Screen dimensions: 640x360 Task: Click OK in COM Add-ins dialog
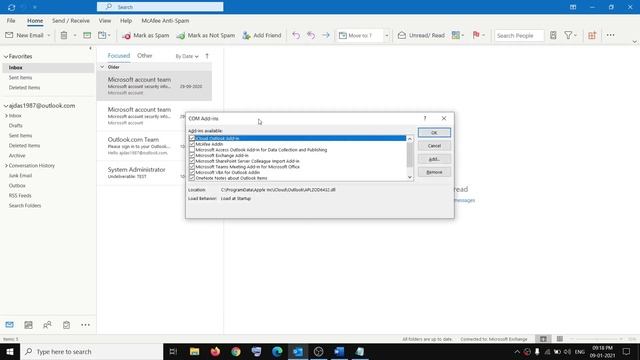click(x=434, y=133)
